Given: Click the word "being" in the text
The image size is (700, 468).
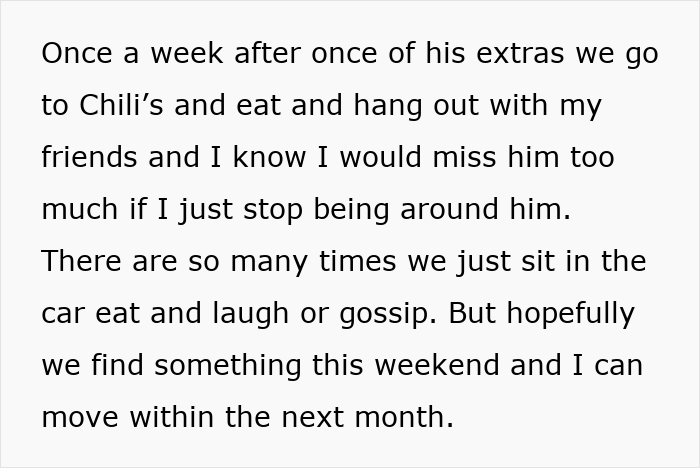Looking at the screenshot, I should click(x=351, y=210).
